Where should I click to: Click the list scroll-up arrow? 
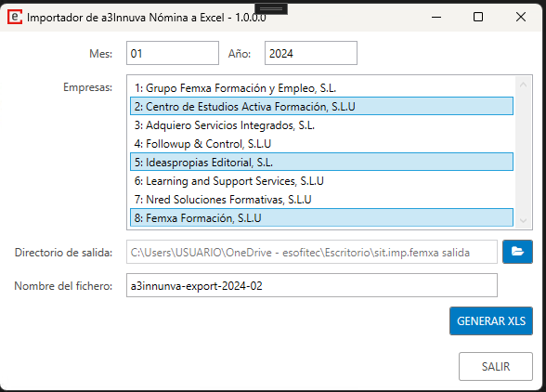tap(523, 85)
